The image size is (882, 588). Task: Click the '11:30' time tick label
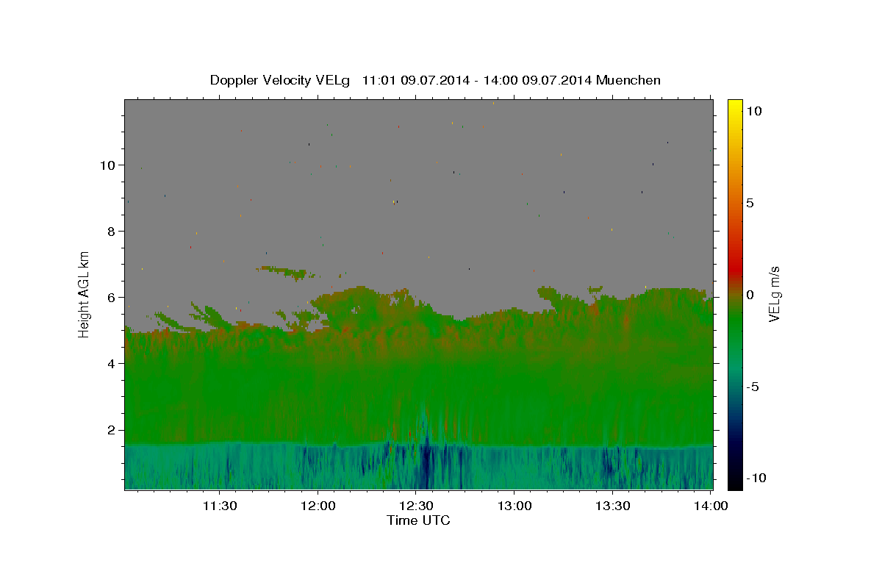click(219, 506)
